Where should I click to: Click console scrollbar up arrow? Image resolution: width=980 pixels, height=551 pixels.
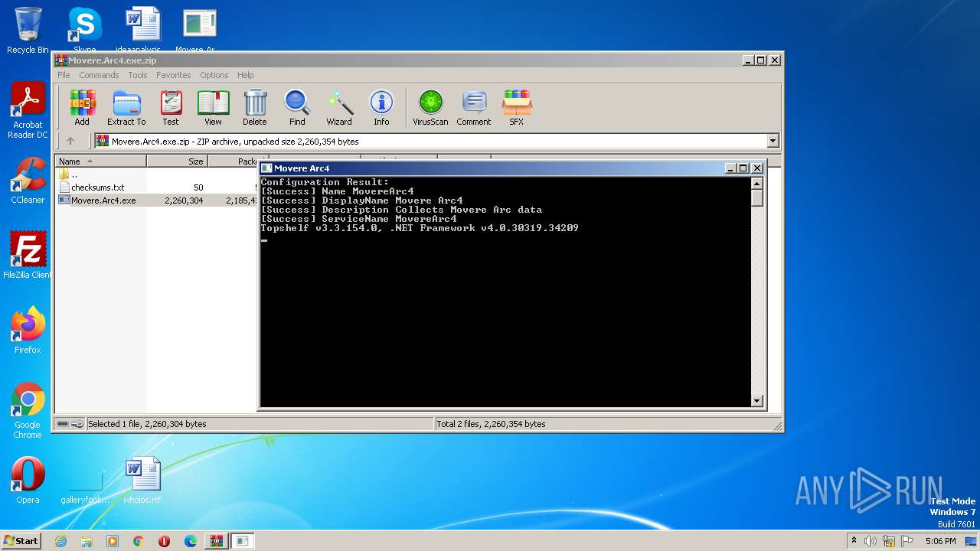[756, 184]
